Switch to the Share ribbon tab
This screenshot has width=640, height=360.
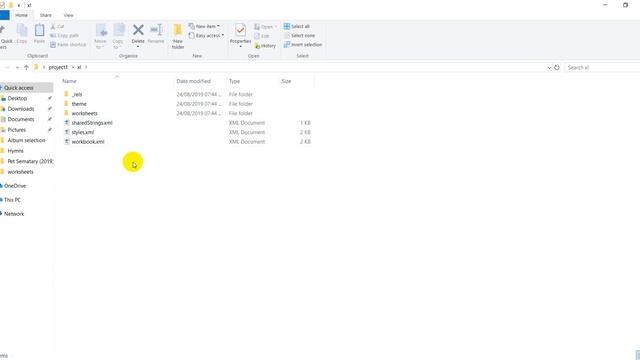tap(46, 15)
